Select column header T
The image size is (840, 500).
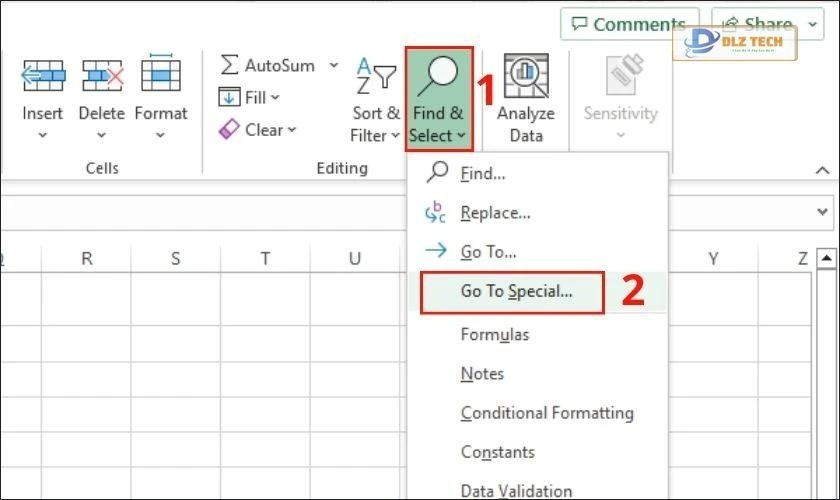click(265, 259)
